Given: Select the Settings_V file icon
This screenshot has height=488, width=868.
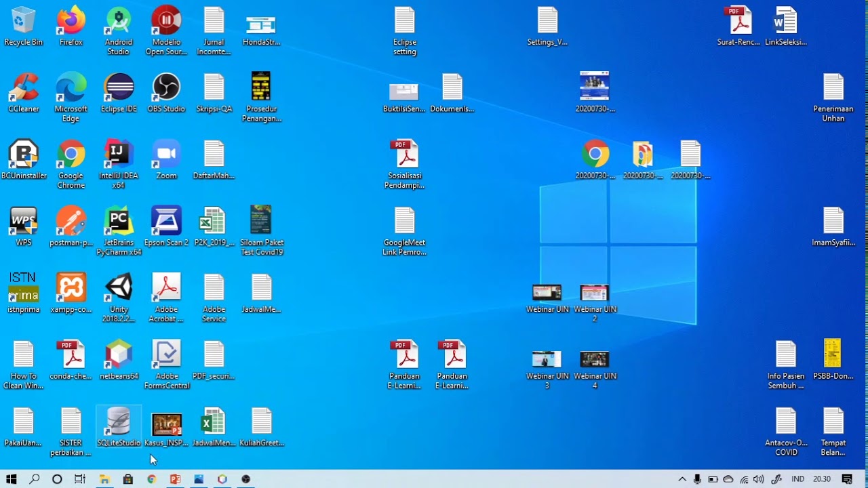Looking at the screenshot, I should click(547, 26).
